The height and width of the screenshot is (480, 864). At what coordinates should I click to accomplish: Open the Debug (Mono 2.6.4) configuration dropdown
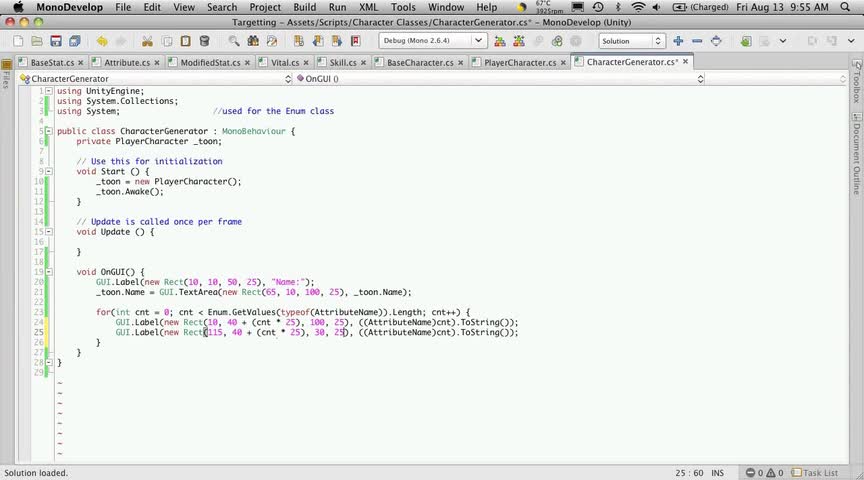[x=431, y=41]
